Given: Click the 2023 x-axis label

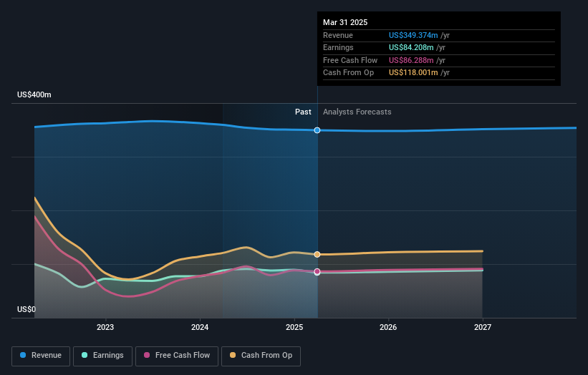Looking at the screenshot, I should coord(105,327).
